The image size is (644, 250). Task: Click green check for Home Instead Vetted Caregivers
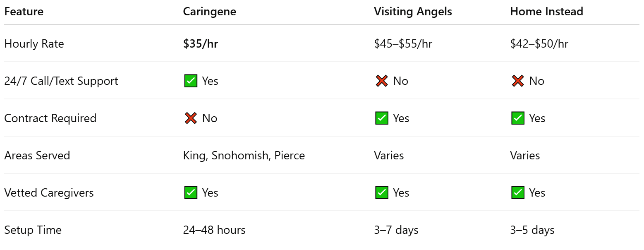click(x=517, y=193)
